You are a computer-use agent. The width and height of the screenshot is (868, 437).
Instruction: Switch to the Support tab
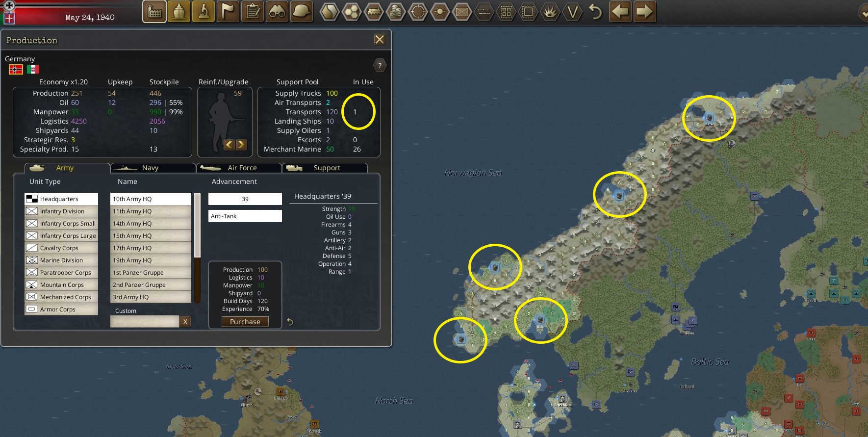tap(325, 168)
